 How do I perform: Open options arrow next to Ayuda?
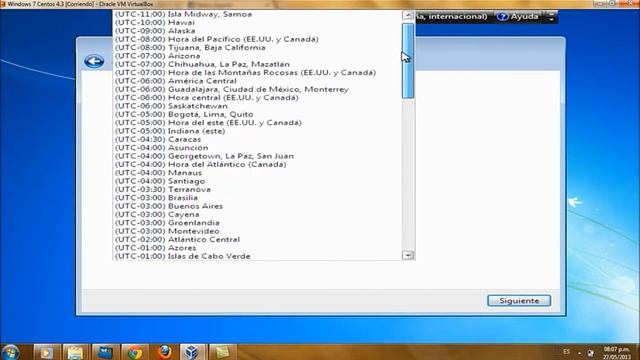click(x=551, y=17)
